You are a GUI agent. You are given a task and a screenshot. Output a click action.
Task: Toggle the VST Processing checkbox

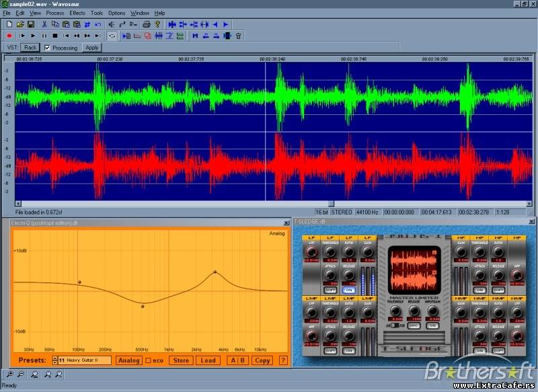click(47, 48)
